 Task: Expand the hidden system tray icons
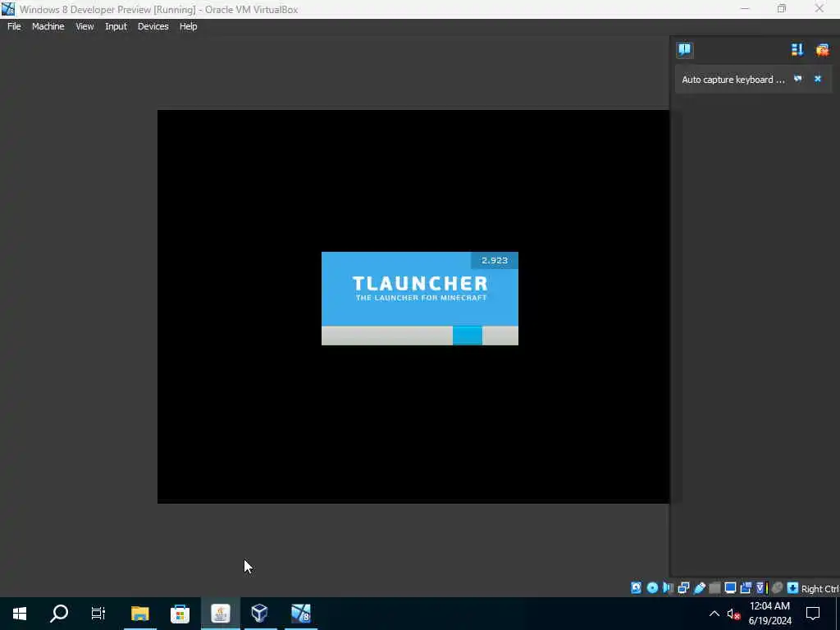[x=714, y=614]
